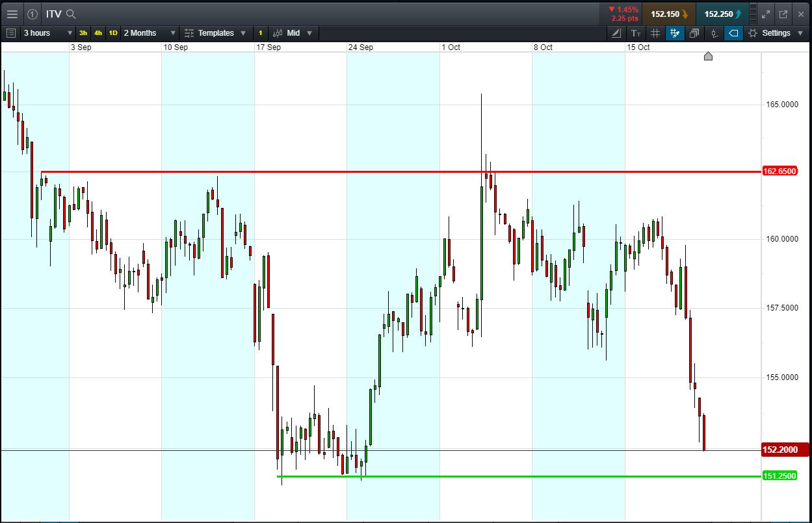
Task: Open the chart list panel icon
Action: click(x=10, y=32)
